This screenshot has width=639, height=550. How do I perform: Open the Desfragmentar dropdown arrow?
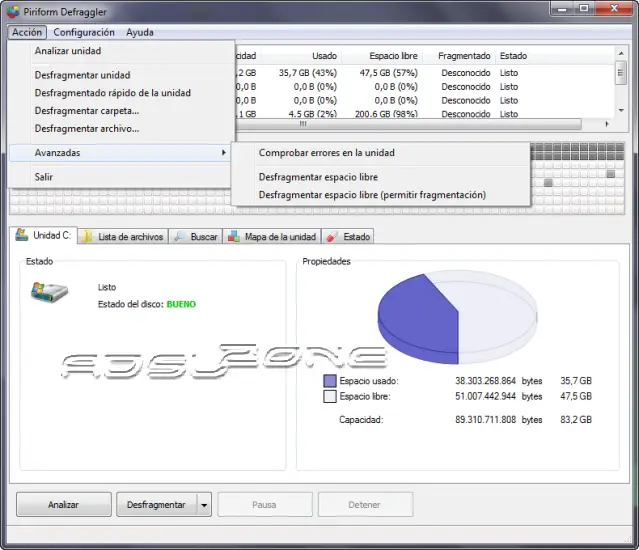pos(204,505)
